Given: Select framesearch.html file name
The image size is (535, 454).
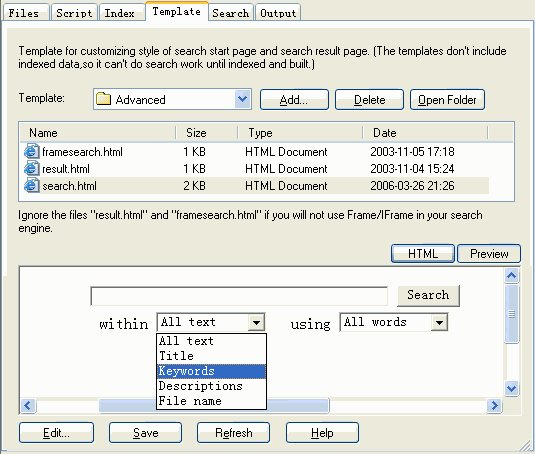Looking at the screenshot, I should pyautogui.click(x=82, y=152).
